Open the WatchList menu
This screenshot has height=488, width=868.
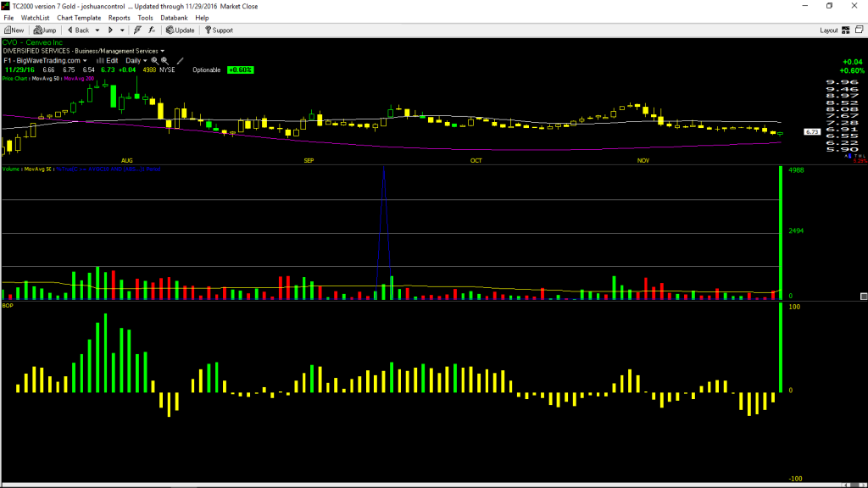pyautogui.click(x=35, y=18)
